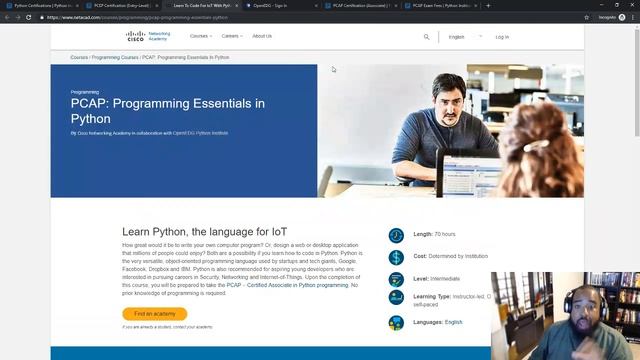This screenshot has height=360, width=640.
Task: Close the OpenEDG Sign In tab
Action: pos(316,6)
